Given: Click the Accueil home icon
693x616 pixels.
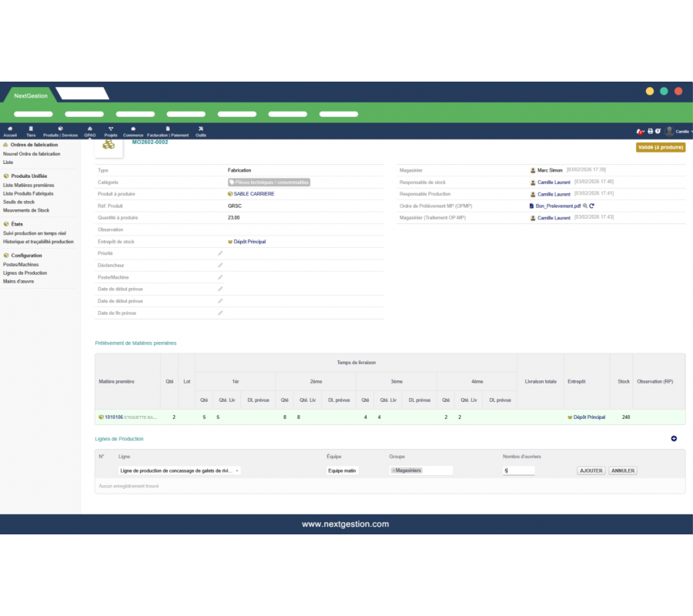Looking at the screenshot, I should (x=10, y=129).
